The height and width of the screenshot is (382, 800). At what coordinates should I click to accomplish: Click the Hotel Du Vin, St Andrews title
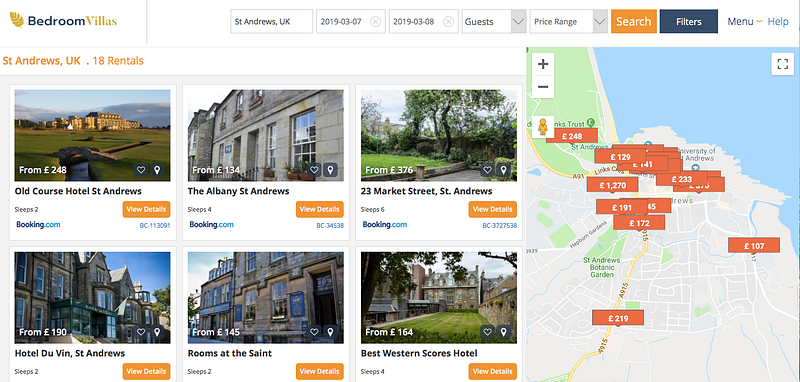click(70, 353)
